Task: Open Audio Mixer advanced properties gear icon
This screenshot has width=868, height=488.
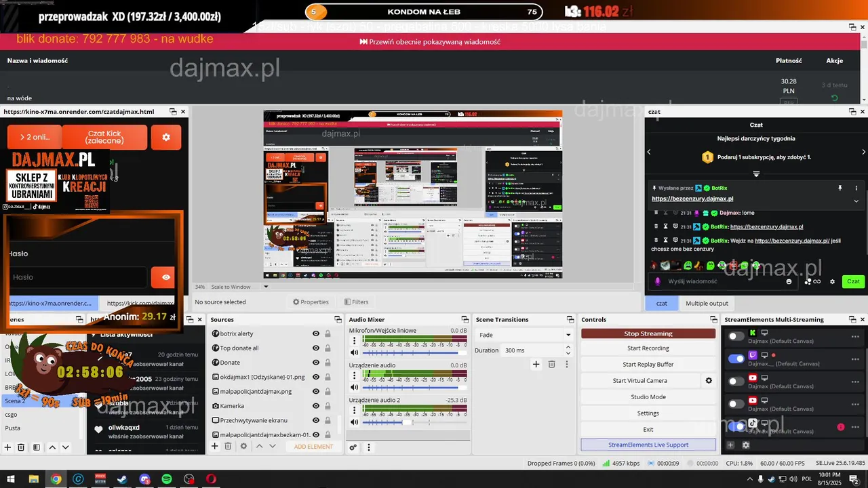Action: tap(353, 447)
